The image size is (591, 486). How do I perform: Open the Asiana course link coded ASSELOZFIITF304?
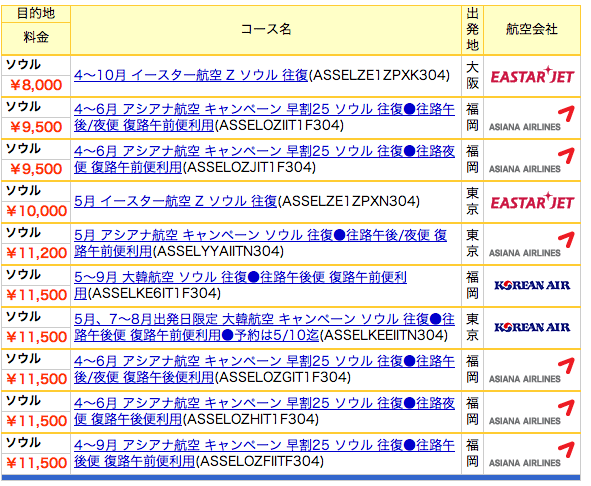point(264,453)
